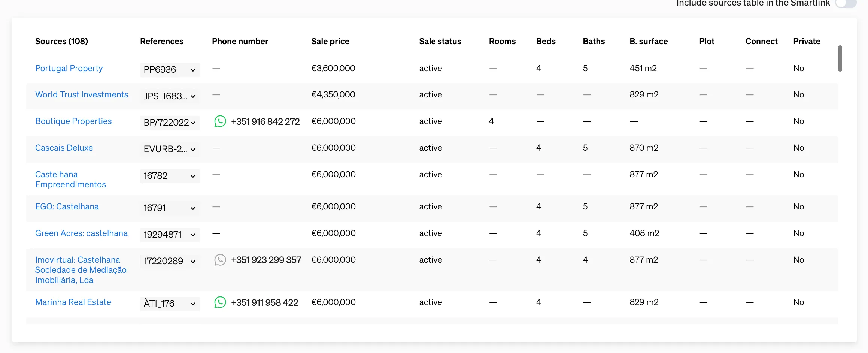Image resolution: width=868 pixels, height=353 pixels.
Task: Click the sources table vertical scrollbar
Action: click(840, 58)
